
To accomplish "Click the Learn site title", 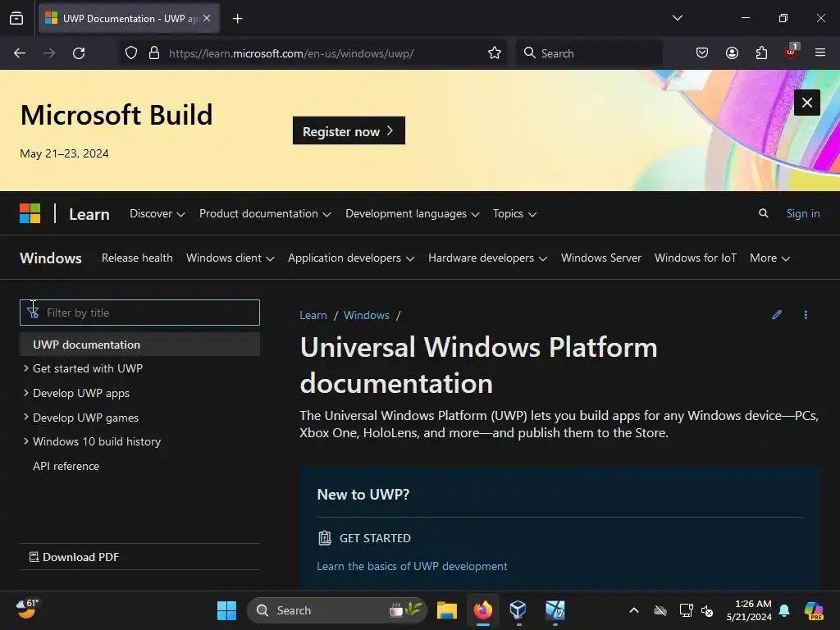I will 89,214.
